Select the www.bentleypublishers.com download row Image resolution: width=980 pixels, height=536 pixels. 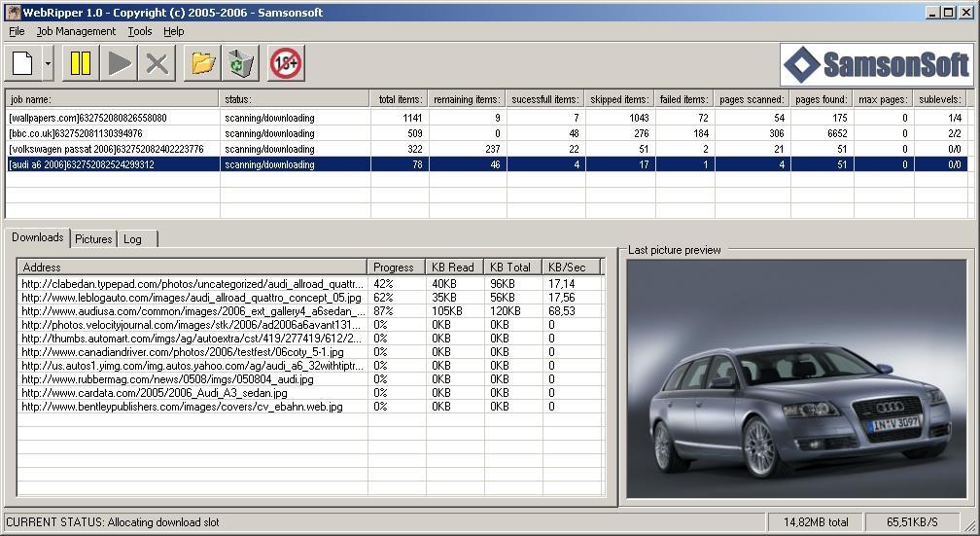(x=310, y=407)
